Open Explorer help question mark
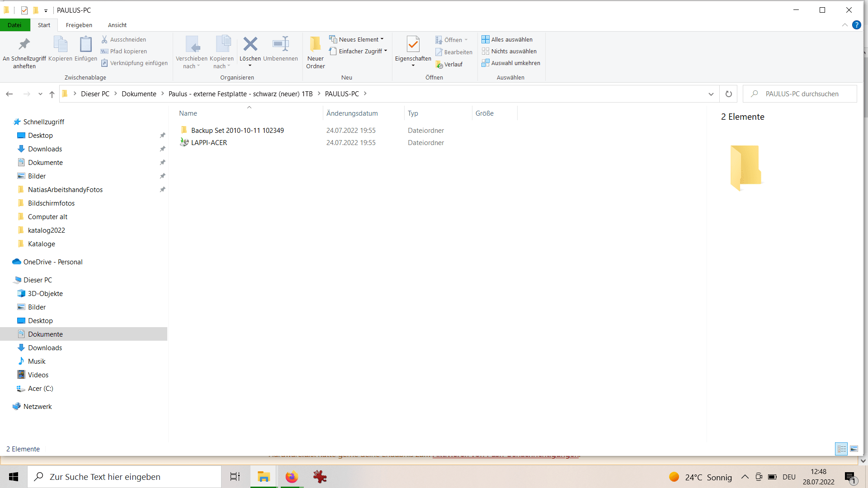The image size is (868, 488). tap(856, 25)
